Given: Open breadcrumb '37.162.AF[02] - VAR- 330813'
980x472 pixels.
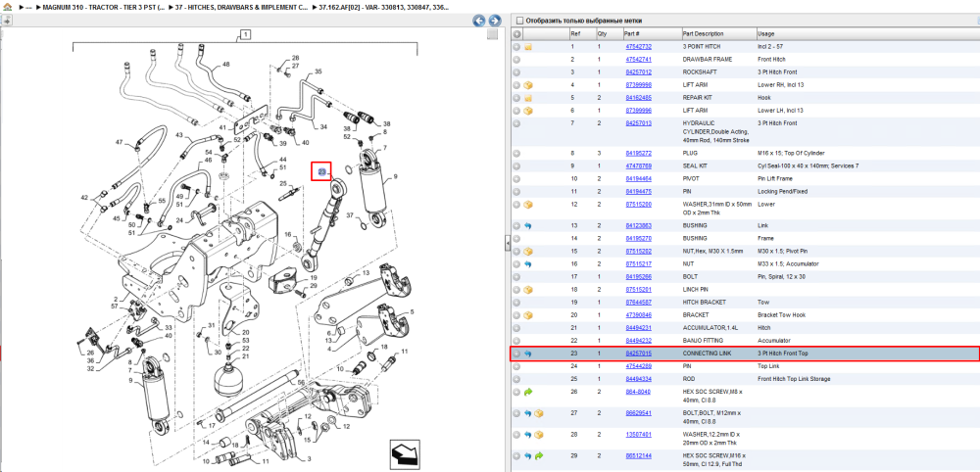Looking at the screenshot, I should (384, 7).
